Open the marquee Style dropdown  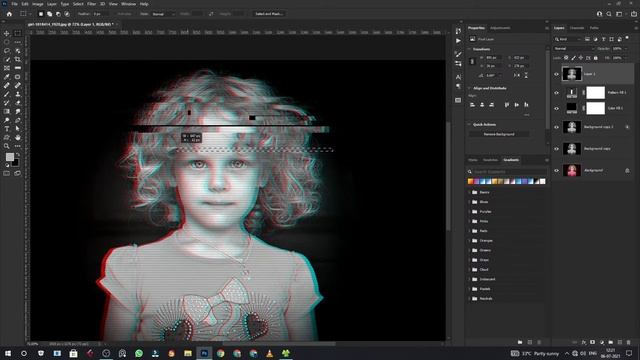[x=163, y=14]
